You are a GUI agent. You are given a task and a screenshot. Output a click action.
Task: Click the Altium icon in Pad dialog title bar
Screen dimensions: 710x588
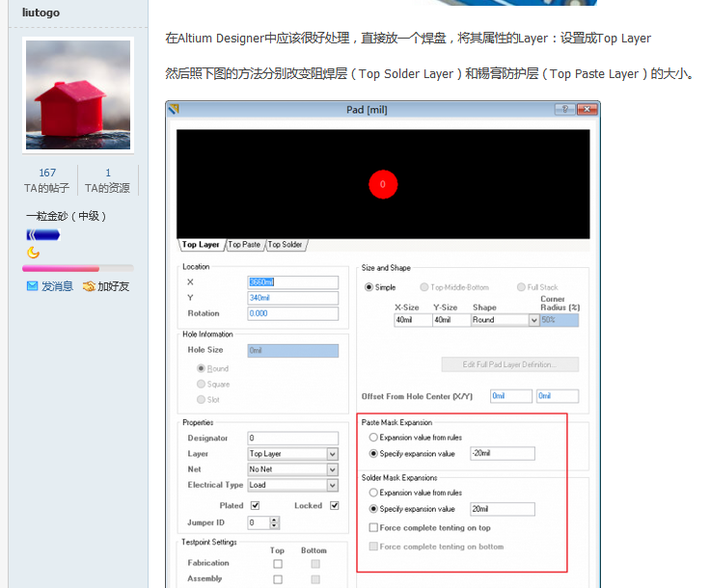pyautogui.click(x=174, y=109)
